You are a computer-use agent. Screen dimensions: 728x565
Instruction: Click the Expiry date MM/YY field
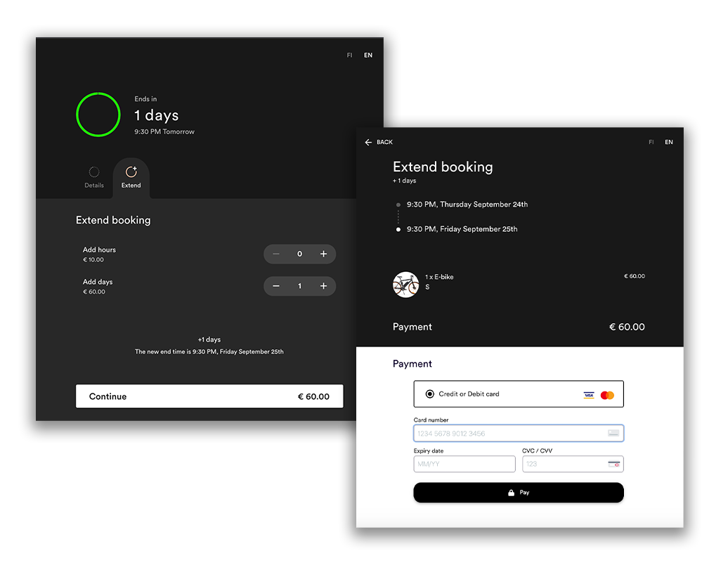464,464
